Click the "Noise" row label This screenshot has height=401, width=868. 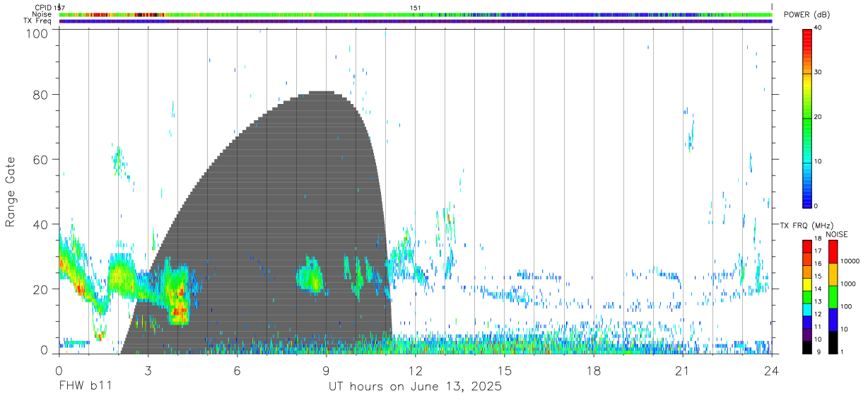pos(42,14)
